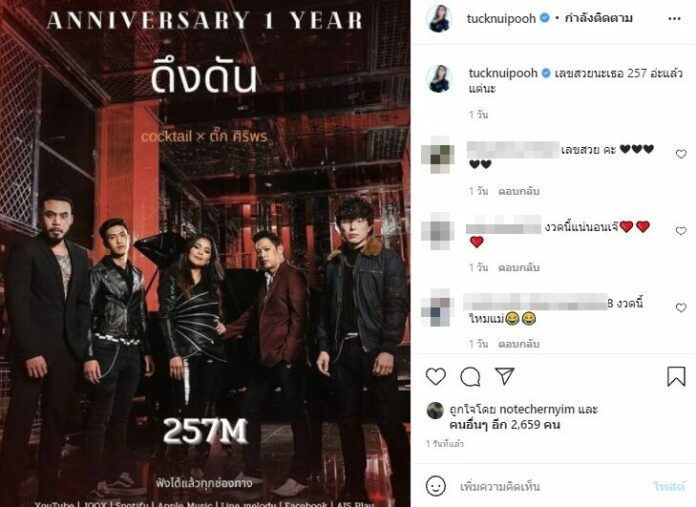The width and height of the screenshot is (696, 507).
Task: Like the 'เลขสวย คะ' comment
Action: (x=681, y=154)
